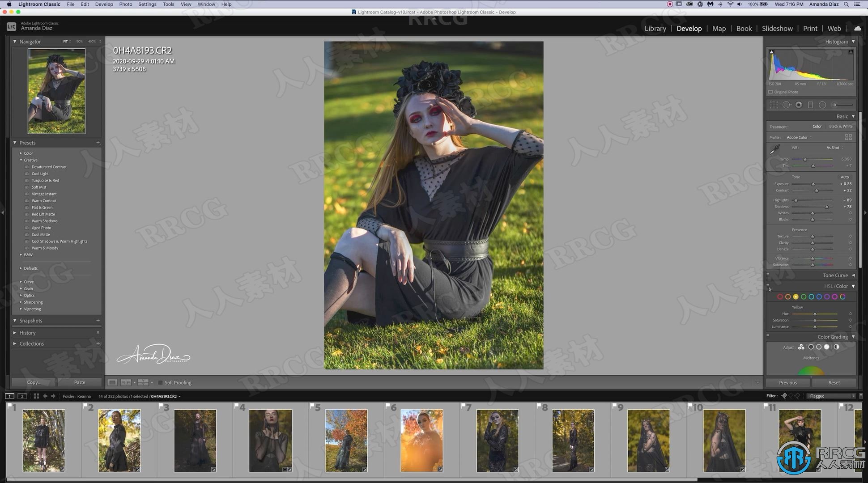
Task: Open the Develop menu
Action: coord(104,4)
